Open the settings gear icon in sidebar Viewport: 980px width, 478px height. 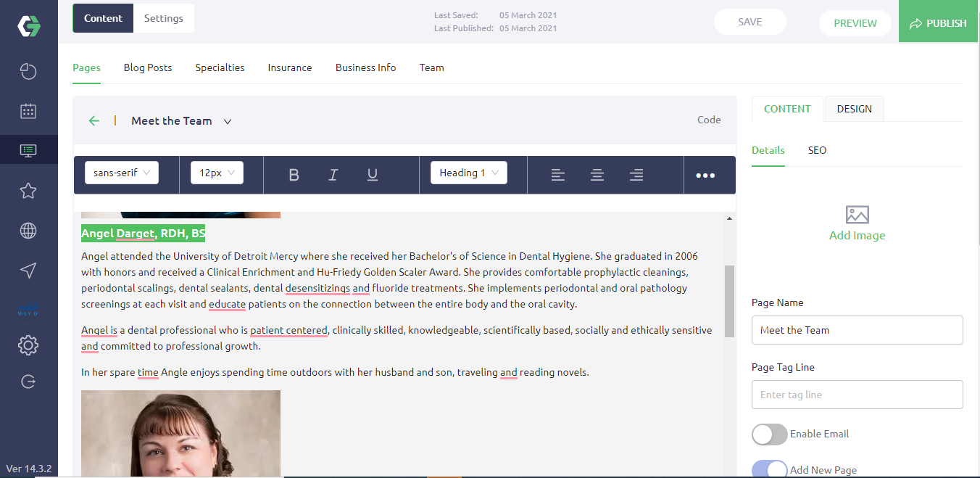pos(28,345)
